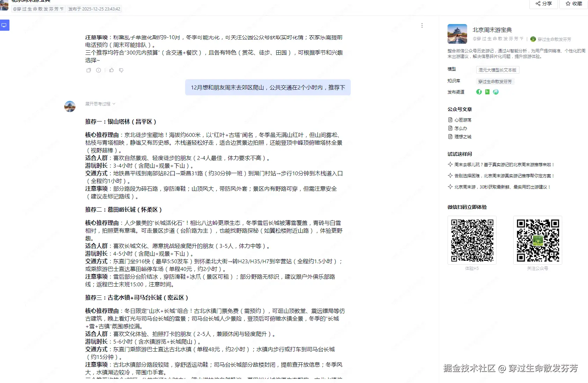588x383 pixels.
Task: Click the 穿过生命散发芬芳 knowledge base tag
Action: click(x=495, y=81)
